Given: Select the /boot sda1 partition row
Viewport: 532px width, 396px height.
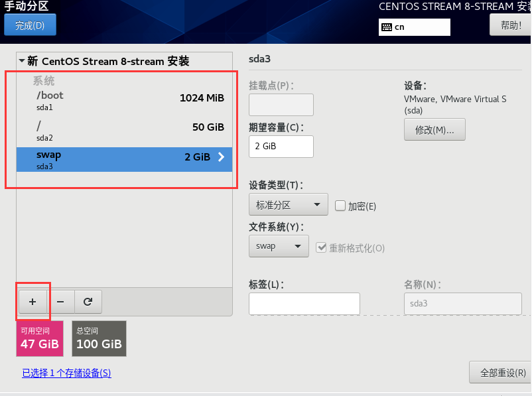Looking at the screenshot, I should coord(124,101).
